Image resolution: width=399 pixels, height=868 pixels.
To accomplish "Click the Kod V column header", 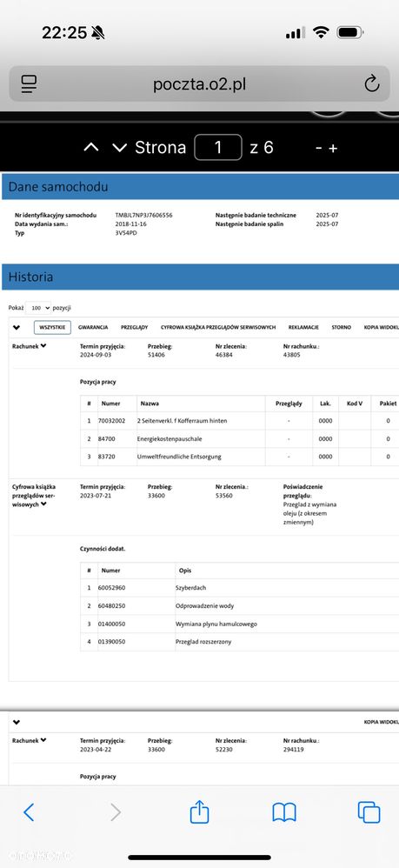I will coord(354,404).
